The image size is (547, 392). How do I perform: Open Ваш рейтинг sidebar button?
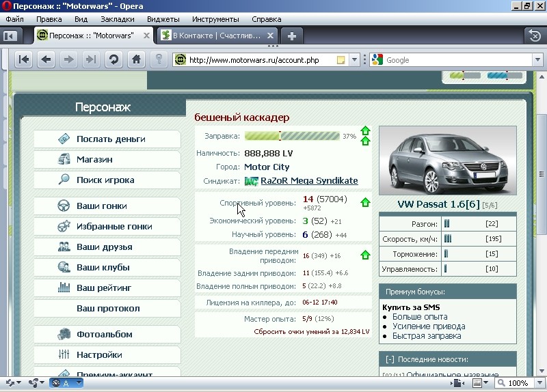[107, 288]
